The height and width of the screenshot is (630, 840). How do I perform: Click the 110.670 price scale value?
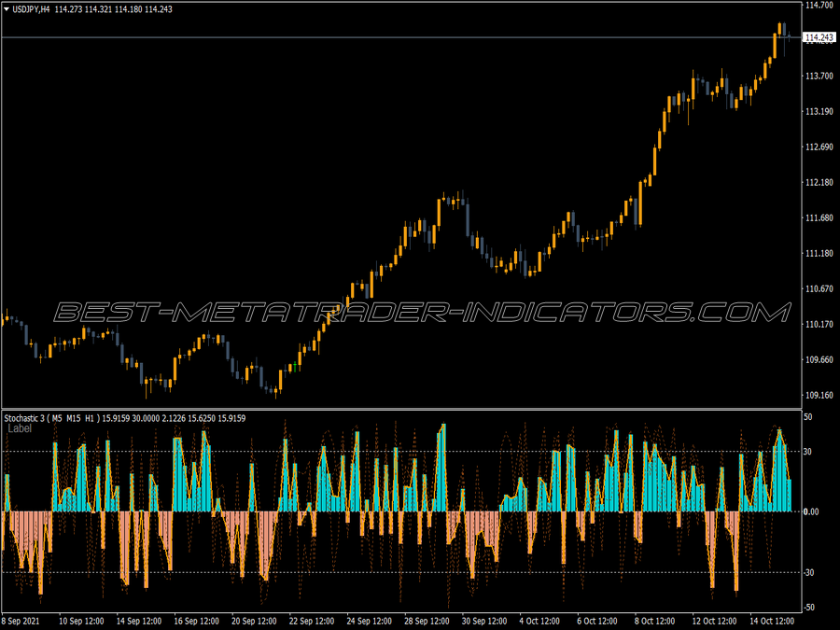coord(819,288)
